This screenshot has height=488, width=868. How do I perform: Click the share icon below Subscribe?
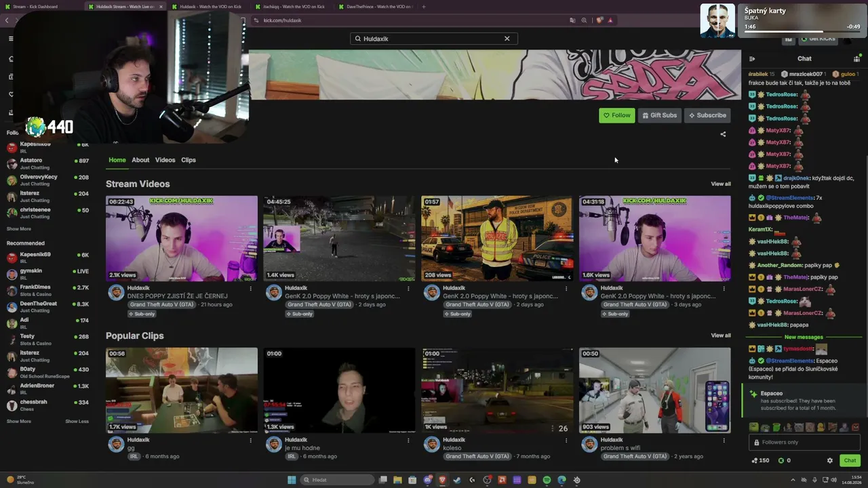[x=723, y=134]
